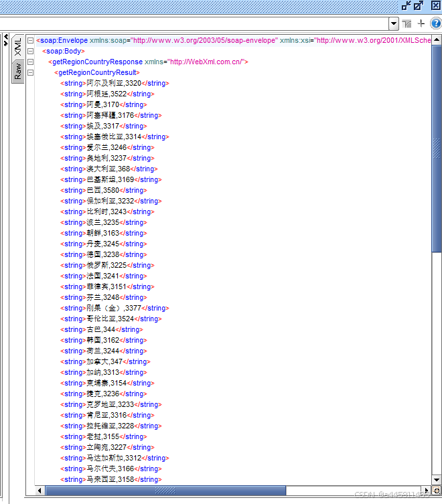Switch to the Raw view tab
This screenshot has height=504, width=442.
(x=17, y=71)
